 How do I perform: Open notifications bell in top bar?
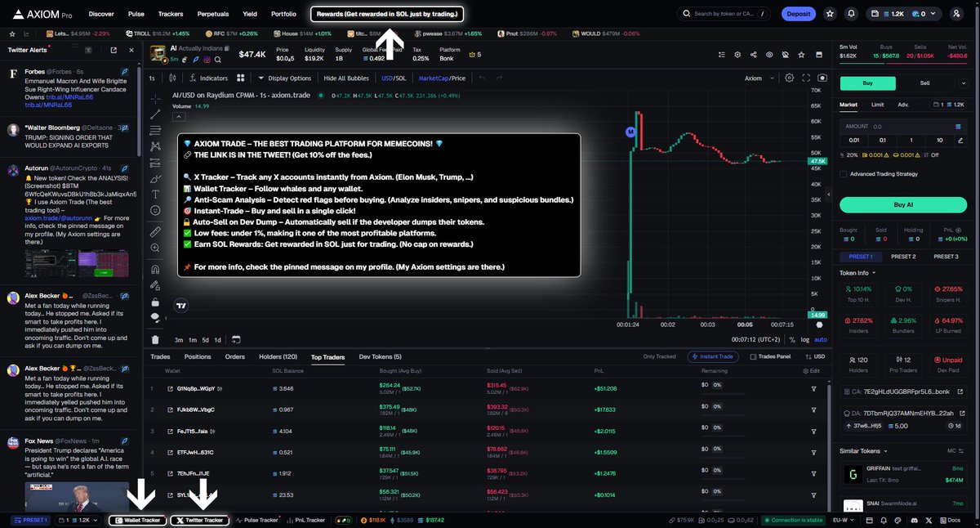tap(852, 14)
